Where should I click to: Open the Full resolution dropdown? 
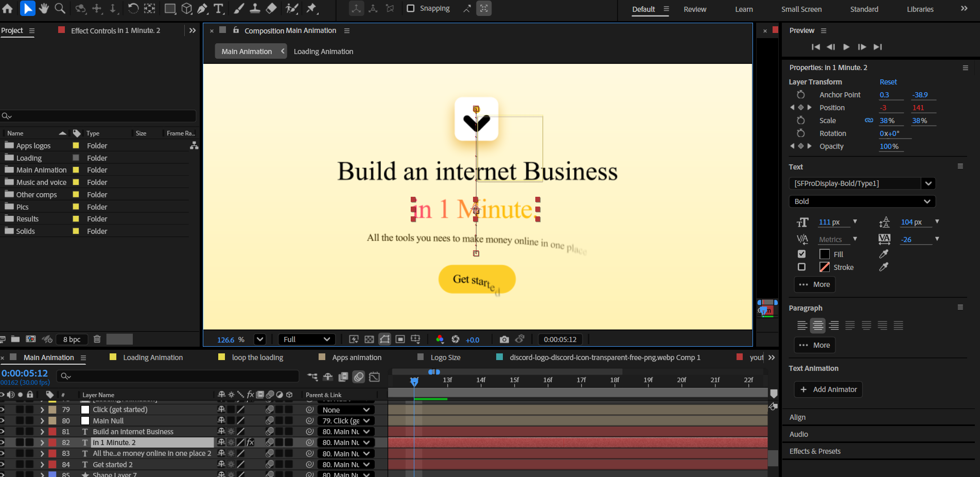tap(307, 339)
